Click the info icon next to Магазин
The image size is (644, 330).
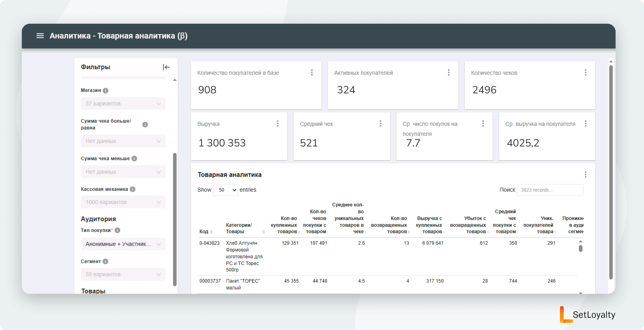point(106,90)
